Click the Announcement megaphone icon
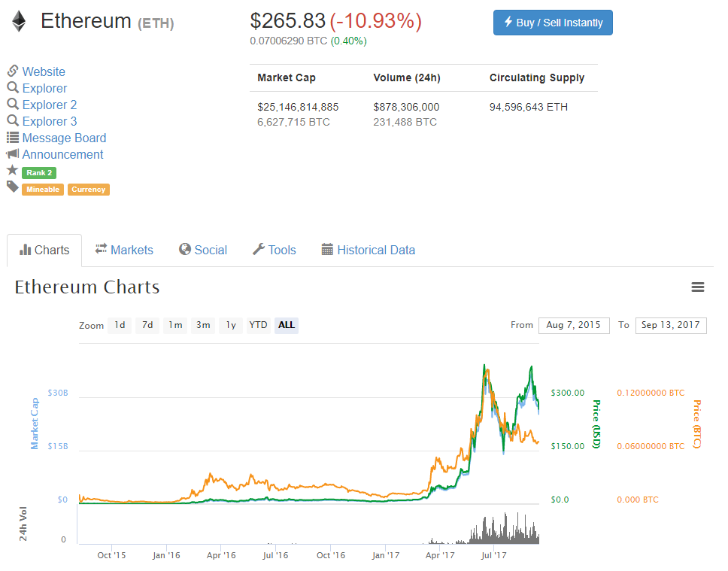The width and height of the screenshot is (728, 571). (x=12, y=154)
